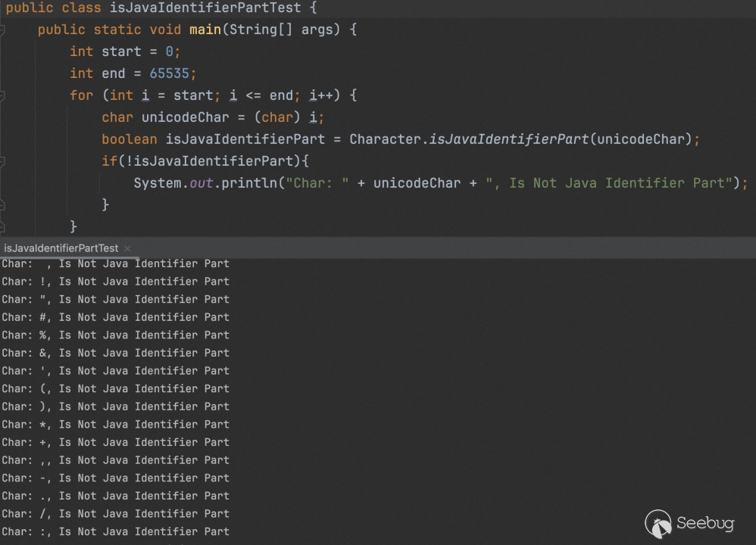
Task: Click the Seebug logo watermark
Action: (689, 523)
